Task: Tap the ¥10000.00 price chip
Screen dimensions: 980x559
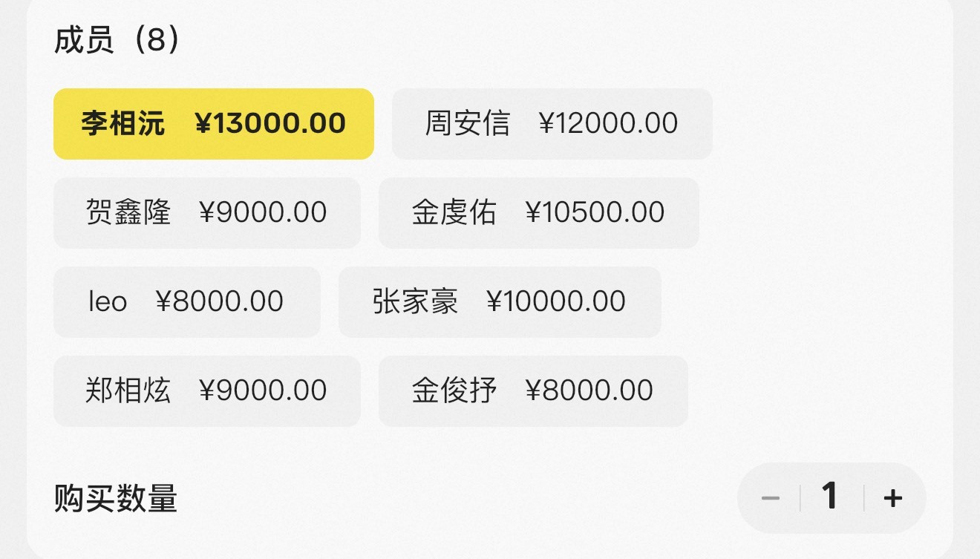Action: point(556,301)
